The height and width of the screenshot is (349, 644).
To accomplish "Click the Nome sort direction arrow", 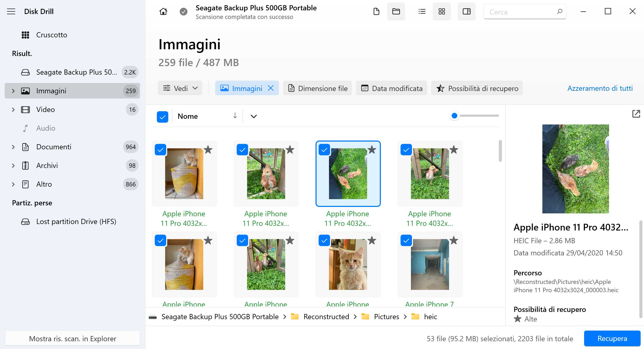I will point(235,116).
